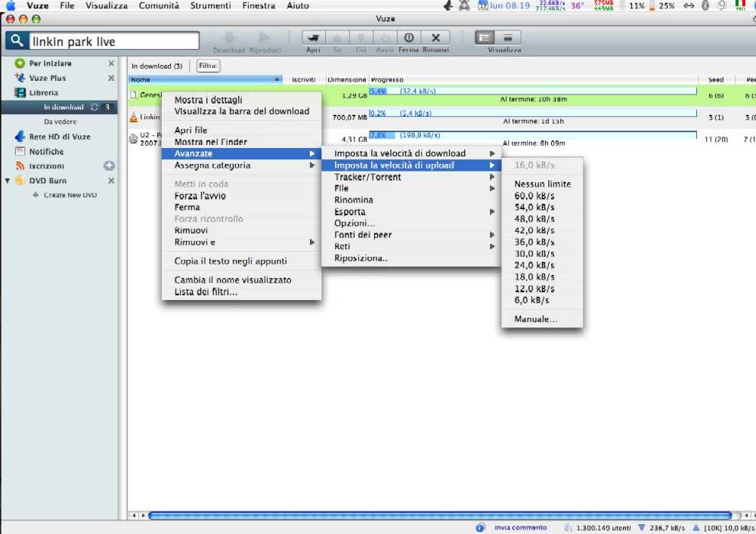Click the Rimuovi X toolbar icon
Screen dimensions: 756x534
[435, 38]
